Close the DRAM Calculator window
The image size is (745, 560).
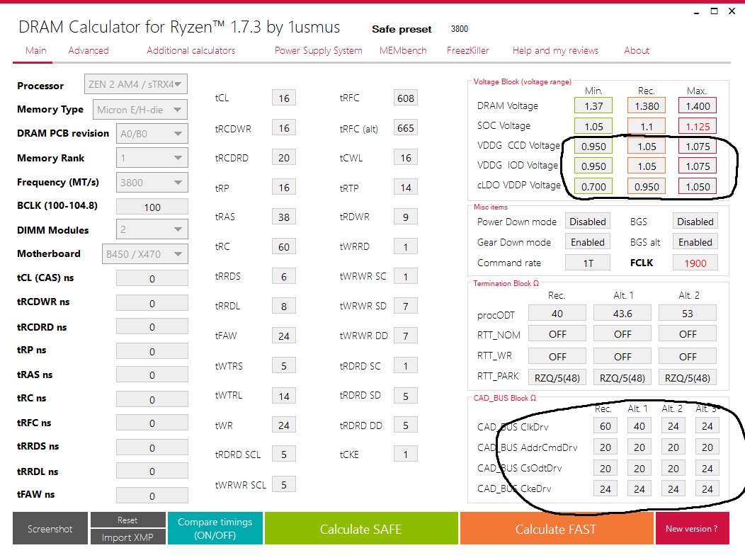click(x=732, y=11)
